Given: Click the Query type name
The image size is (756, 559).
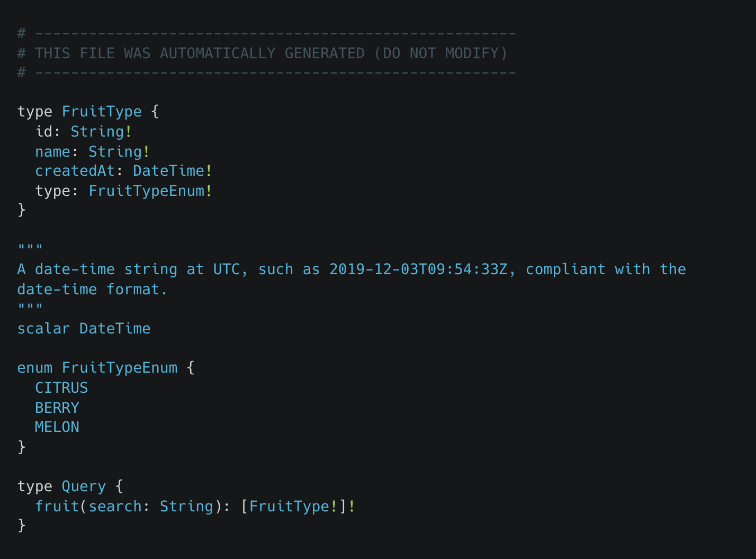Looking at the screenshot, I should [x=84, y=486].
